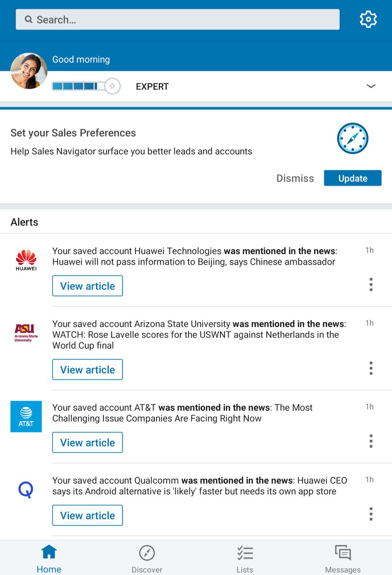The width and height of the screenshot is (392, 575).
Task: Click the AT&T company logo
Action: [x=25, y=416]
